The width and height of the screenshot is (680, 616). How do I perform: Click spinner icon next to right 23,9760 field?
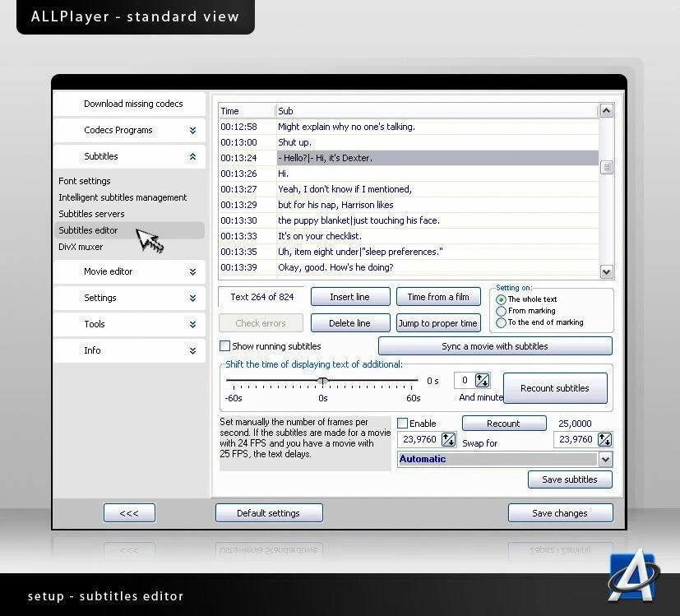point(604,439)
